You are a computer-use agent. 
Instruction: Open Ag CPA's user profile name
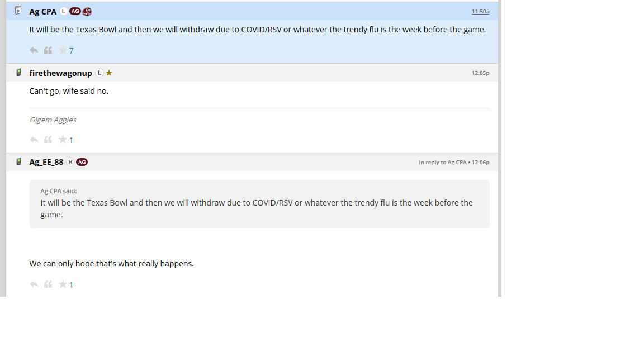42,12
